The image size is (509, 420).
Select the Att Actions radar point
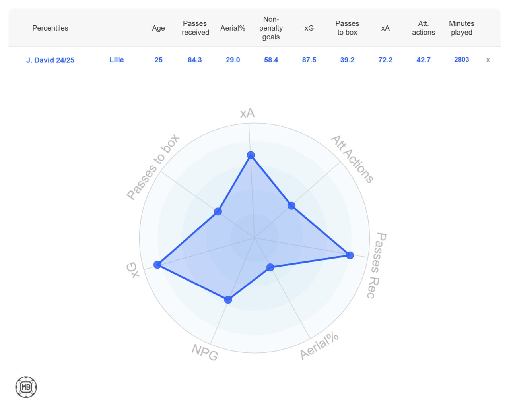(x=291, y=205)
